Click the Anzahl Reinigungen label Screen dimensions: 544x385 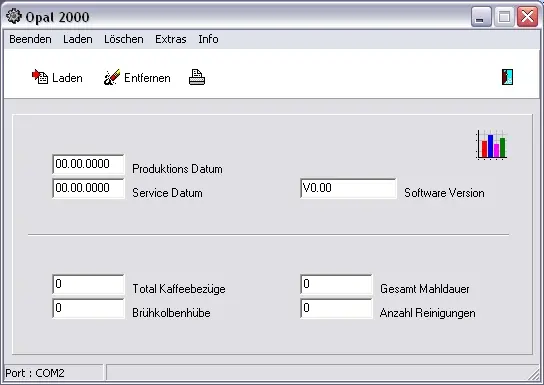click(427, 313)
